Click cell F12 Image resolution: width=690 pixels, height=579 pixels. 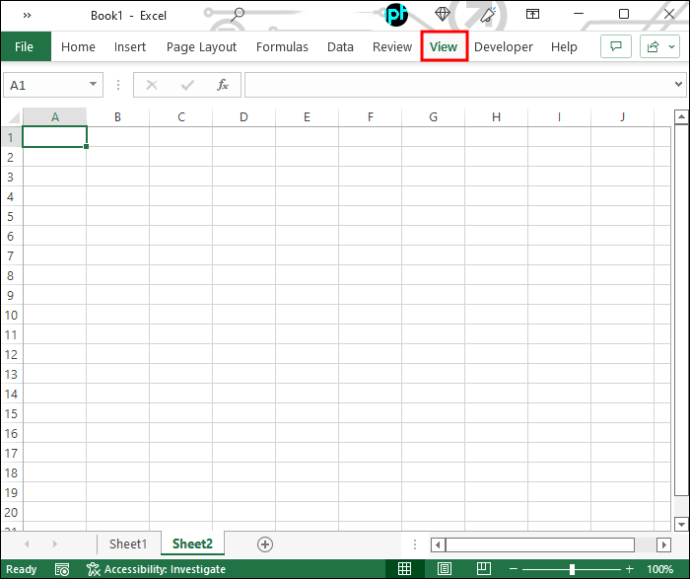point(370,354)
